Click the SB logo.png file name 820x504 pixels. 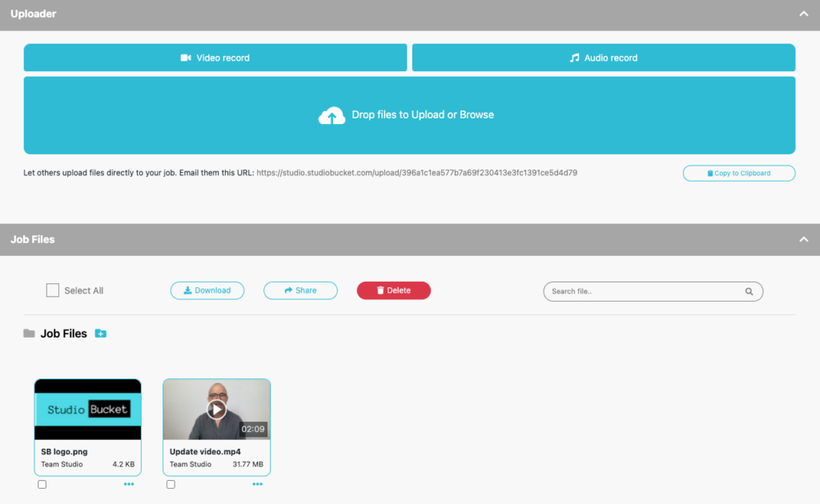pos(64,452)
